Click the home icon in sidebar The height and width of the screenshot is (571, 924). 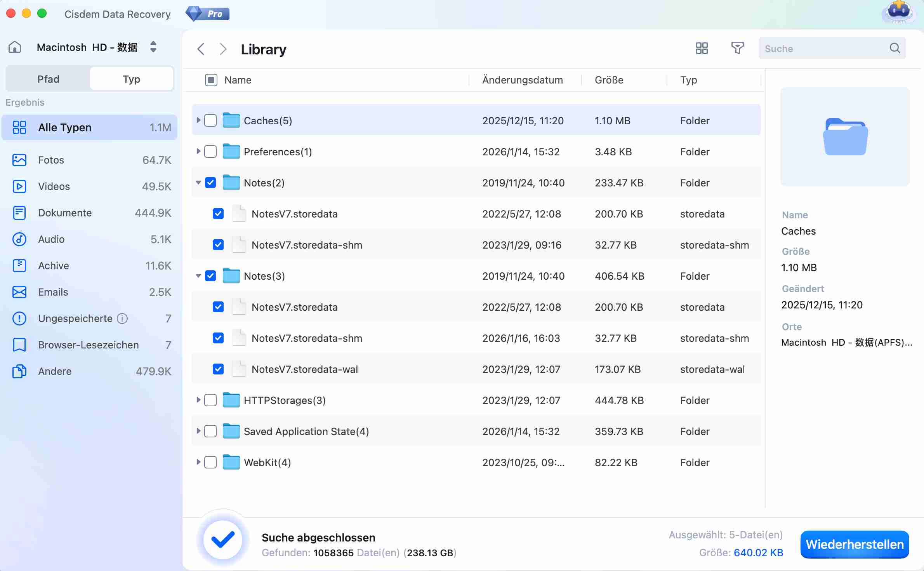click(15, 47)
